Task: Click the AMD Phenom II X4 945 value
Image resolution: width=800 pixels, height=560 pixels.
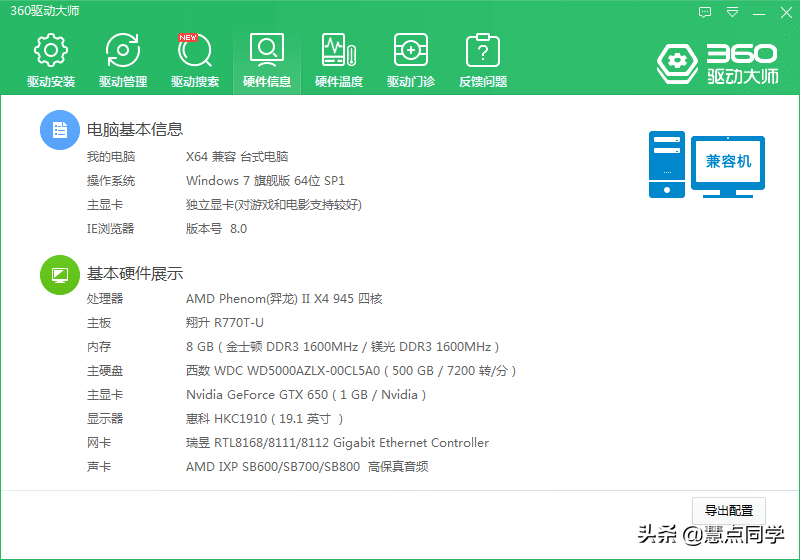Action: pos(284,298)
